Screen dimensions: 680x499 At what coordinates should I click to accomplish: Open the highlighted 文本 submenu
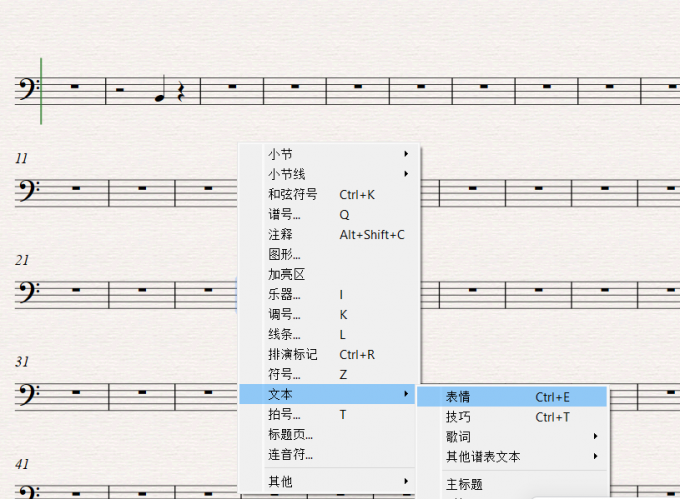(328, 394)
